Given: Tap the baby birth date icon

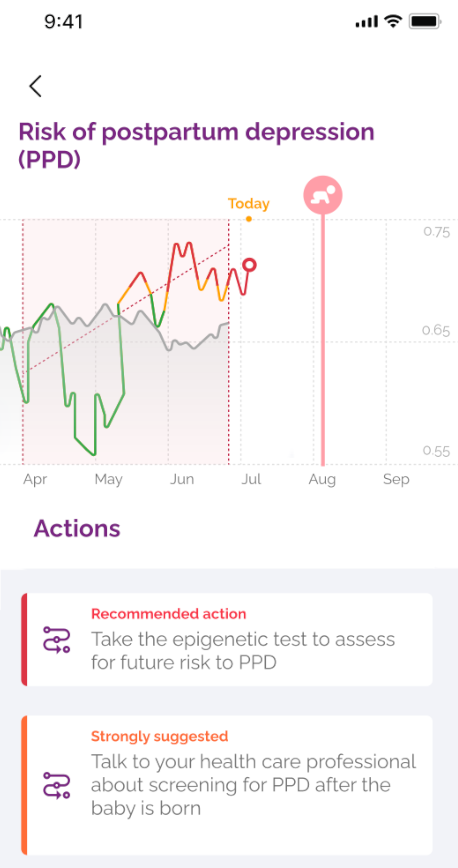Looking at the screenshot, I should pos(322,195).
